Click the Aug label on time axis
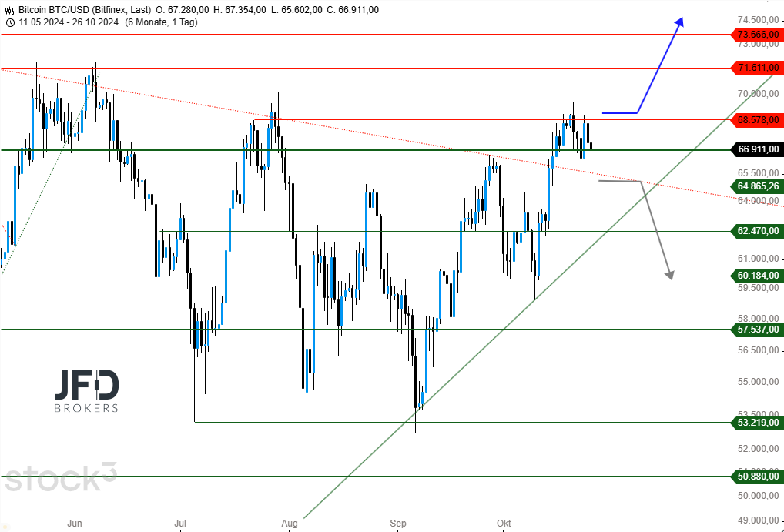Viewport: 784px width, 532px height. [x=290, y=524]
